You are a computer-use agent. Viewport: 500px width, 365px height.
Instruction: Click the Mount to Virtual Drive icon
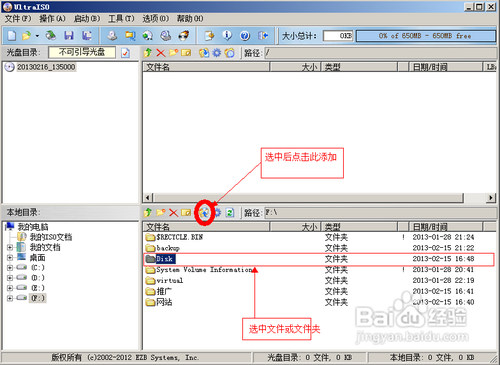165,35
